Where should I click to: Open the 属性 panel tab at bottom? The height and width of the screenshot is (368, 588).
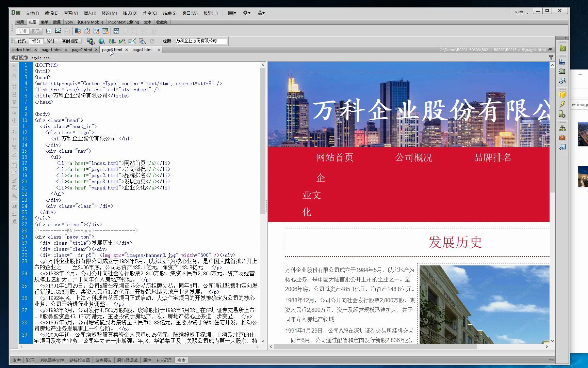(x=147, y=360)
